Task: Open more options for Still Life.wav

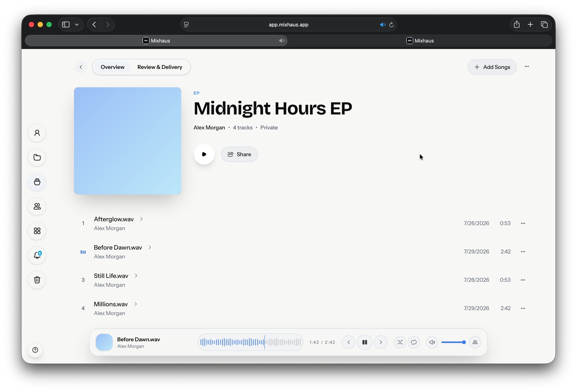Action: [x=523, y=280]
